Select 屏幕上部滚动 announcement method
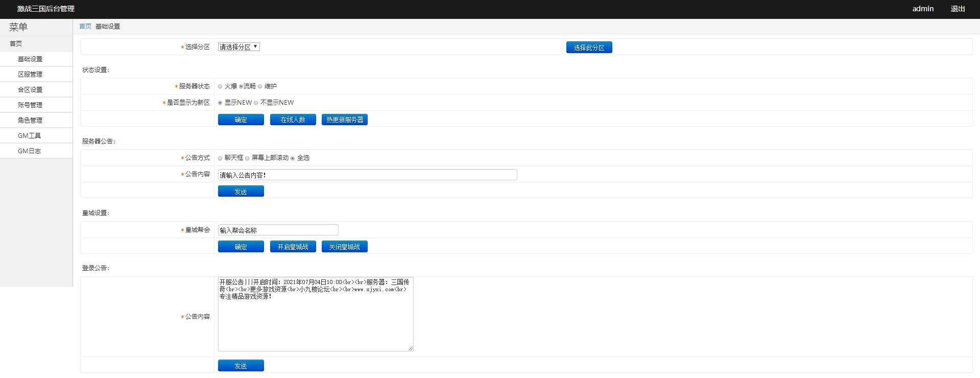 (x=247, y=158)
